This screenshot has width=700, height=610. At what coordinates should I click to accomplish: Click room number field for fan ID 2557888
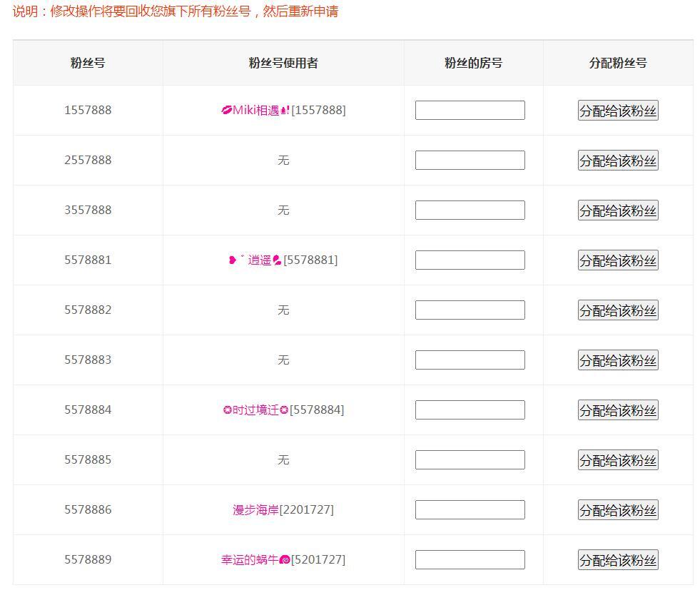point(470,161)
